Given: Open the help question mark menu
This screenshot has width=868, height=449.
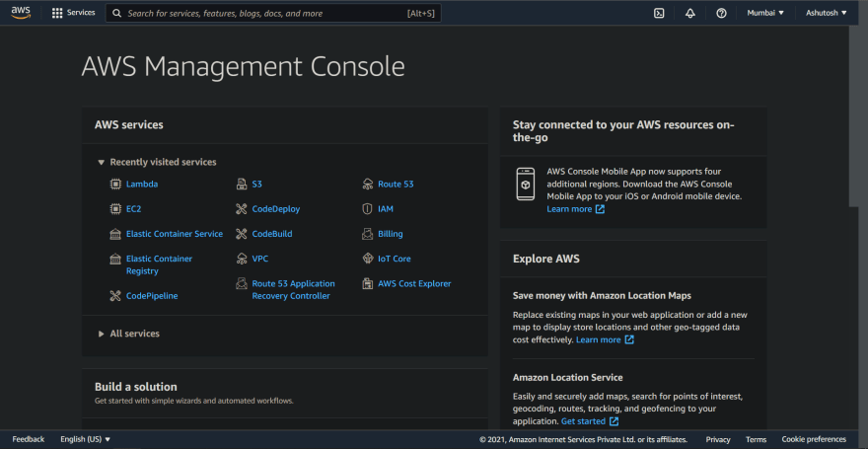Looking at the screenshot, I should (721, 13).
